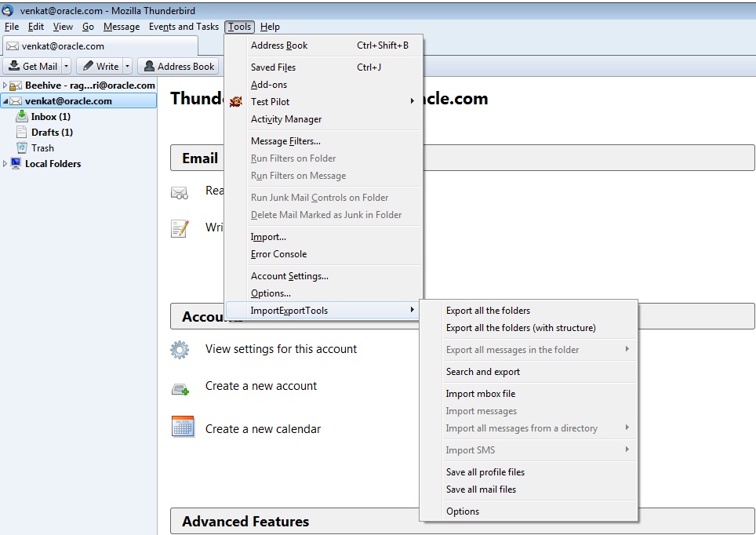Select Save all mail files
Image resolution: width=756 pixels, height=535 pixels.
click(x=529, y=490)
